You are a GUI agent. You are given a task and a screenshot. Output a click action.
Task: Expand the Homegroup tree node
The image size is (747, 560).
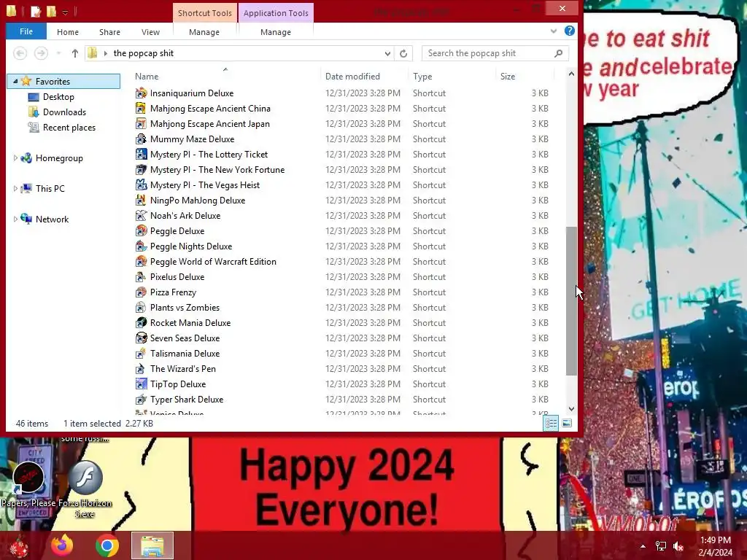pos(15,158)
